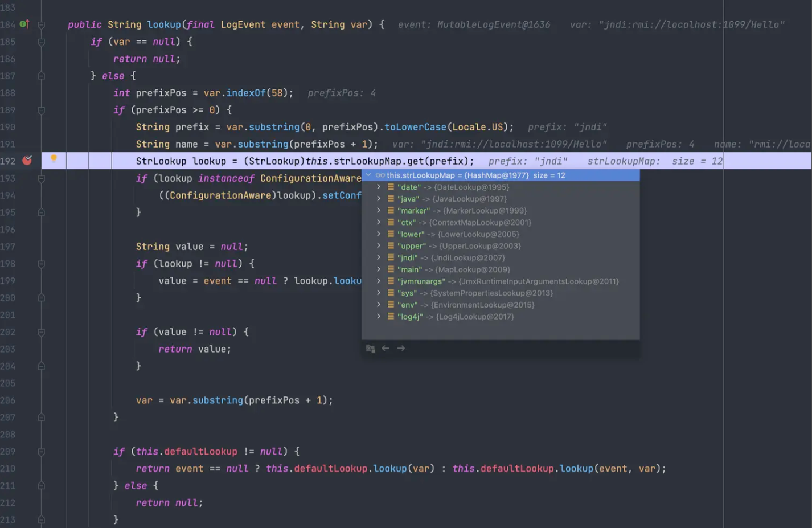Click the entry icon next to "env"
This screenshot has width=812, height=528.
391,305
